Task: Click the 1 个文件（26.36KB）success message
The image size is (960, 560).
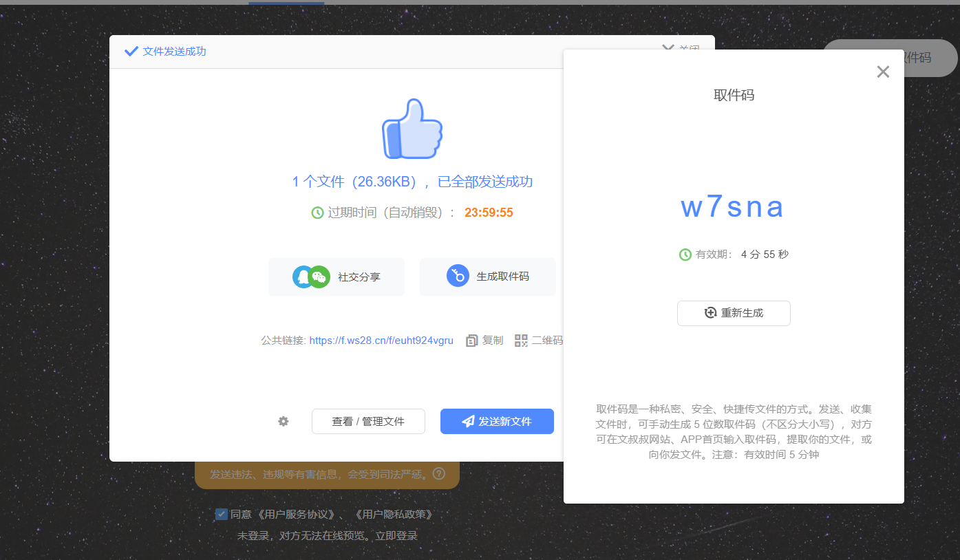Action: (x=412, y=182)
